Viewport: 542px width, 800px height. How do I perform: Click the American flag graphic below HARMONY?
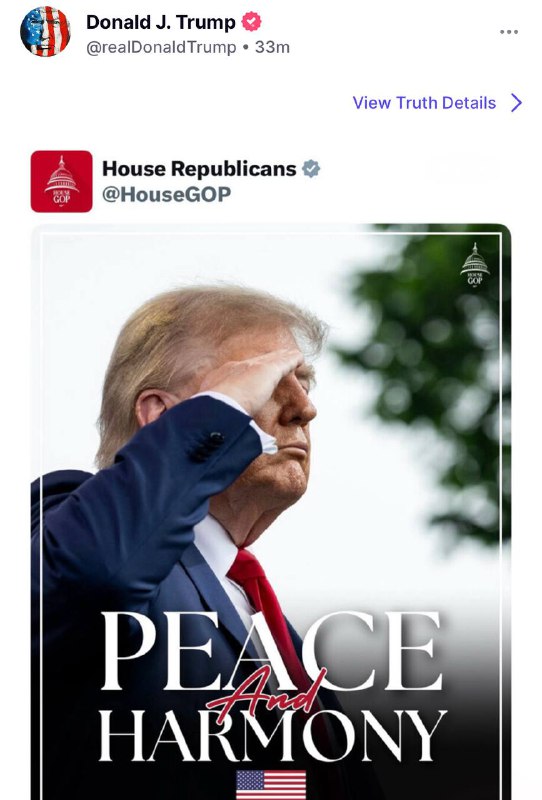[x=271, y=785]
